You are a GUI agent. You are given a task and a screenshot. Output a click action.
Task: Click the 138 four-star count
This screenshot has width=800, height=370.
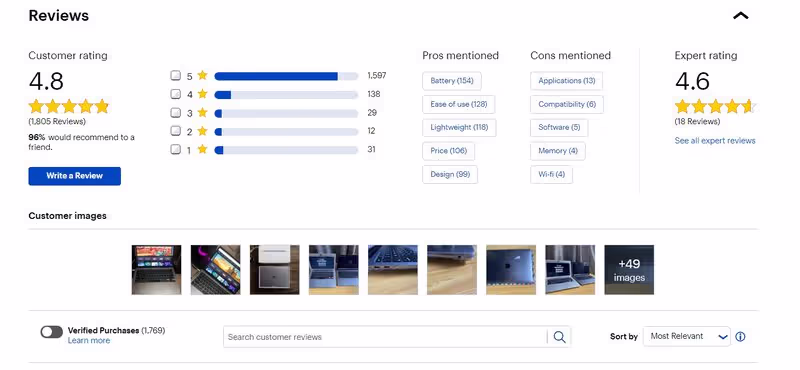[373, 94]
